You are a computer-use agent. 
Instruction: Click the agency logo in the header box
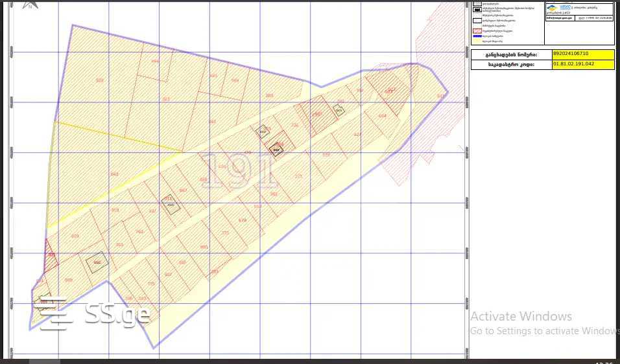coord(551,8)
